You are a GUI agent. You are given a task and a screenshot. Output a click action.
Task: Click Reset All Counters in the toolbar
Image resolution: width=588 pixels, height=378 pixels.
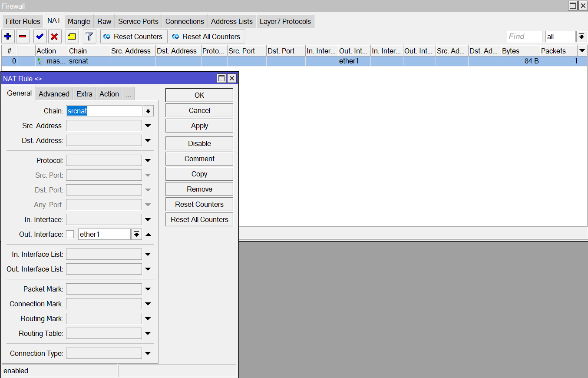tap(207, 36)
